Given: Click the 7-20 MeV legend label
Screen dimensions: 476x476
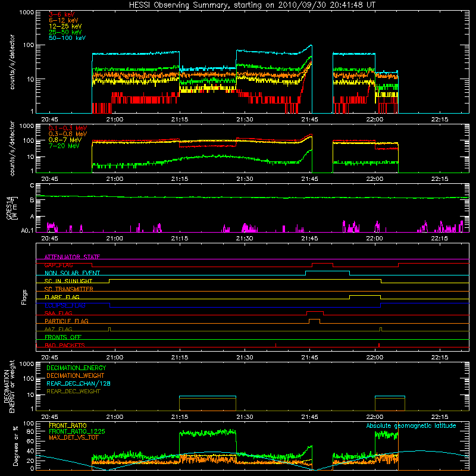Looking at the screenshot, I should point(64,146).
